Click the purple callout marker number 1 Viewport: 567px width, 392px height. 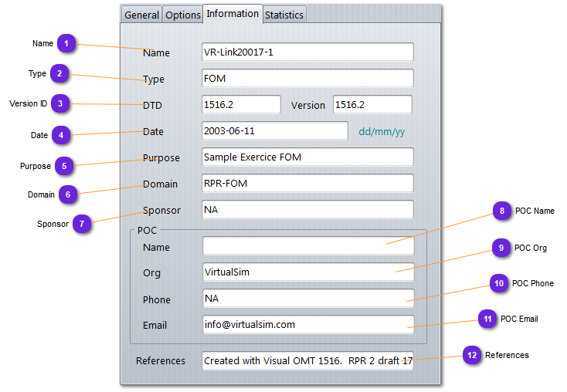(67, 44)
